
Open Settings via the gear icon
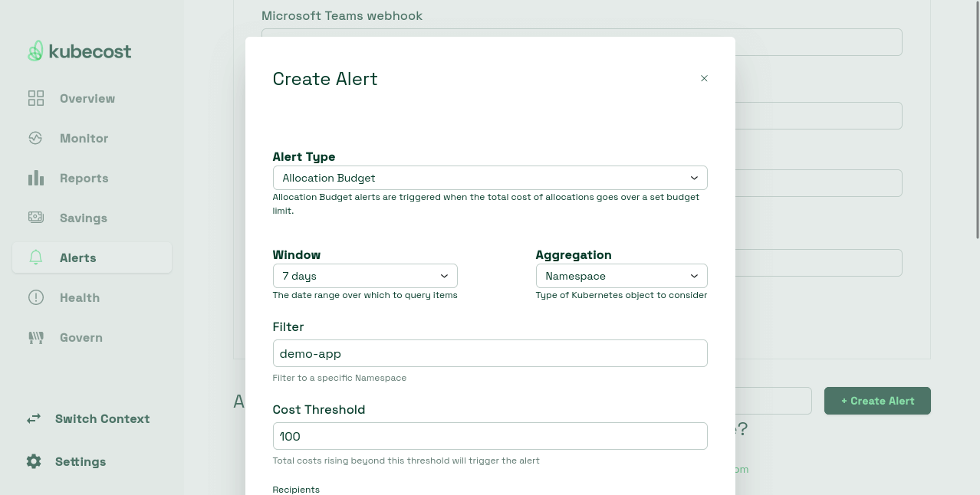pos(34,461)
